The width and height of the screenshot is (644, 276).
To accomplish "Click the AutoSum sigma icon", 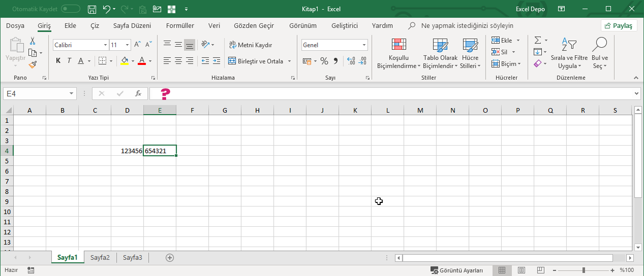I will [538, 40].
